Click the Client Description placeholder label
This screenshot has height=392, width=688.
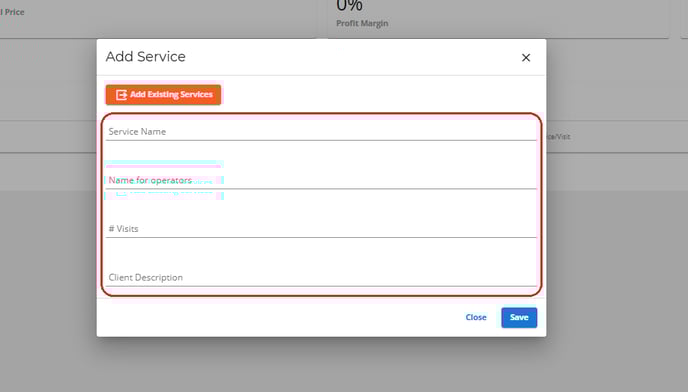pos(146,277)
